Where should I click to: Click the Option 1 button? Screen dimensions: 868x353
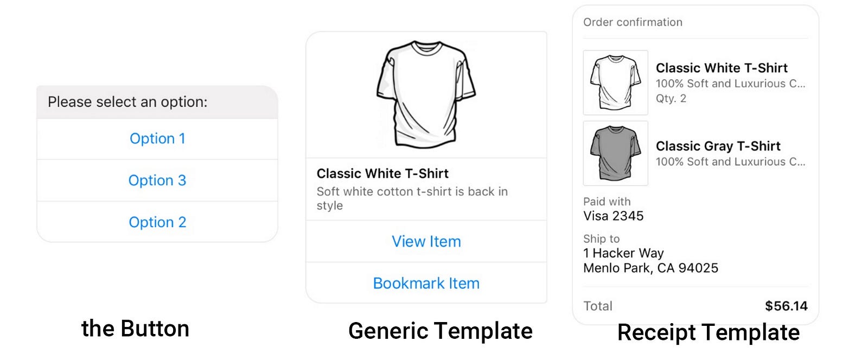coord(157,138)
